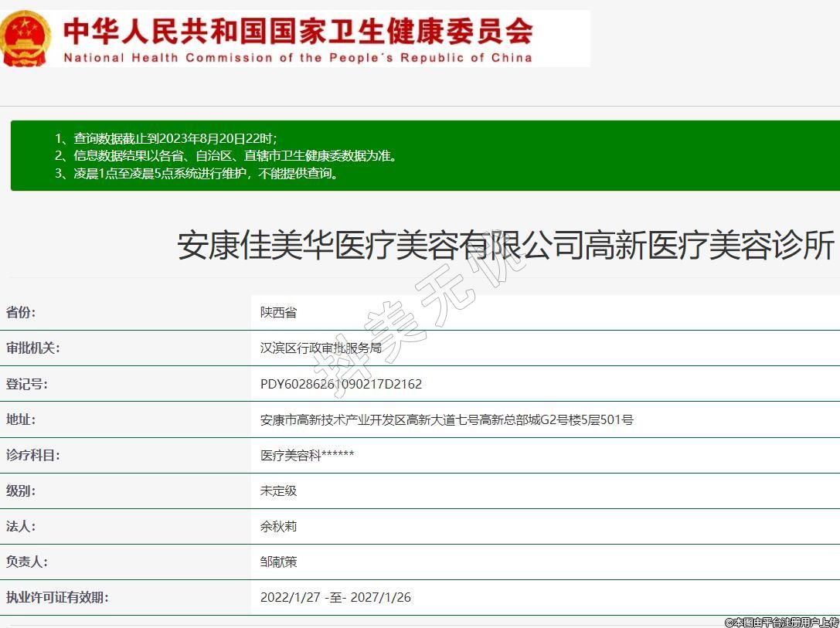Click the 省份 row label
This screenshot has width=840, height=628.
21,312
